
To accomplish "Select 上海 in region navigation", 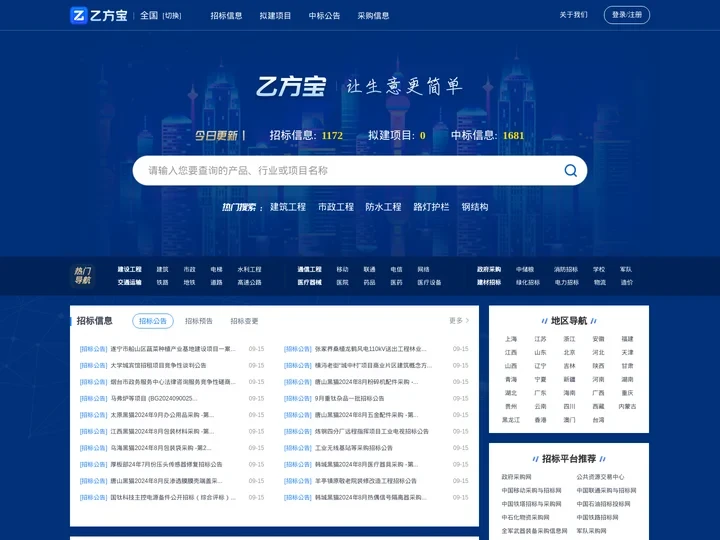I will (511, 339).
